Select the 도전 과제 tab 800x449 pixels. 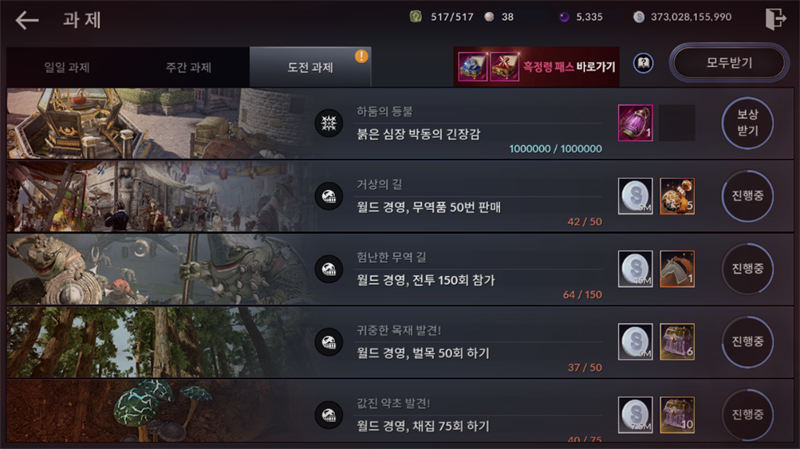click(x=310, y=67)
